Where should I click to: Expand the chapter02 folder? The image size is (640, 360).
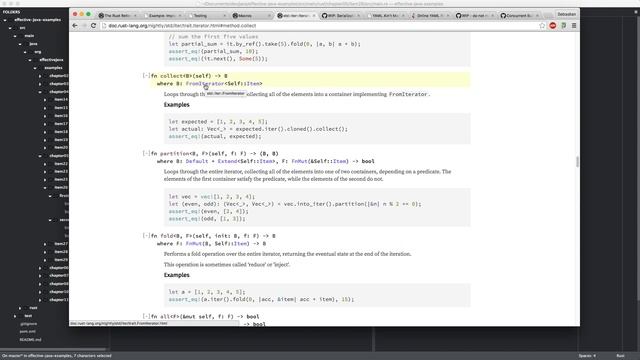click(x=40, y=76)
